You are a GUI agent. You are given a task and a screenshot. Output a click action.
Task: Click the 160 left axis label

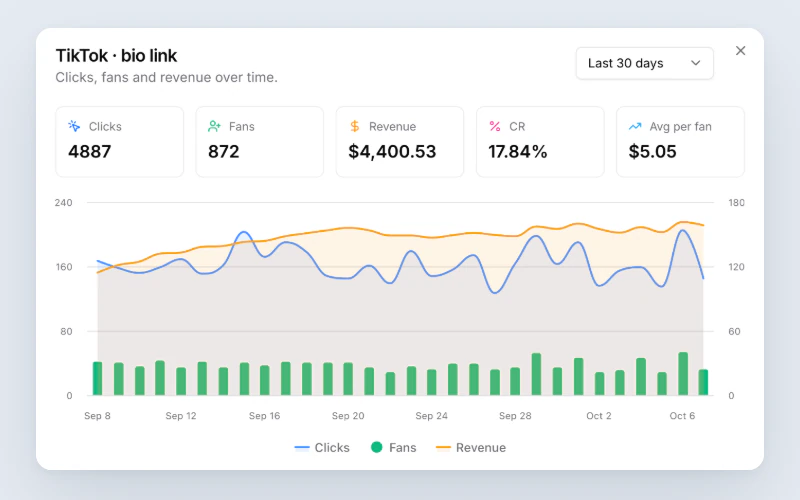click(x=64, y=267)
